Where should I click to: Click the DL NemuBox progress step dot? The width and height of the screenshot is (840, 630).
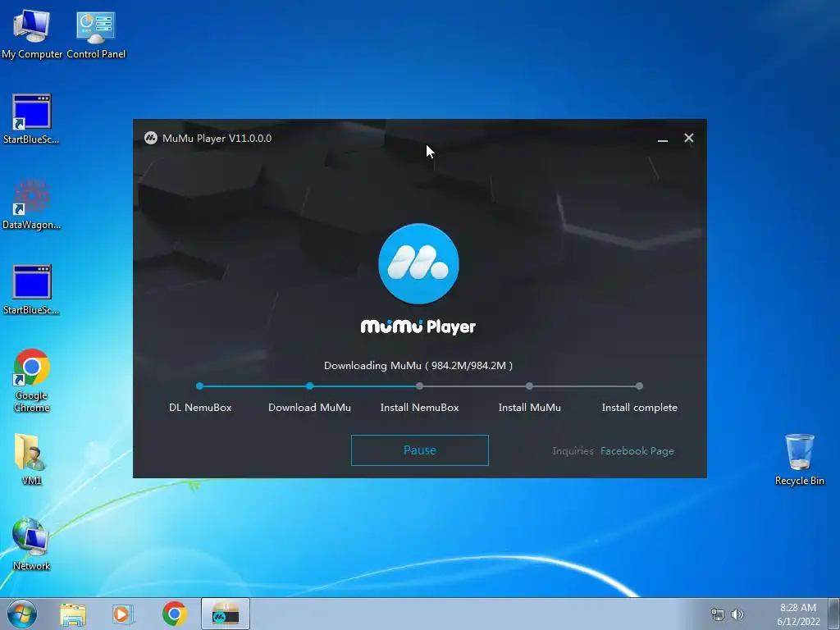(200, 386)
